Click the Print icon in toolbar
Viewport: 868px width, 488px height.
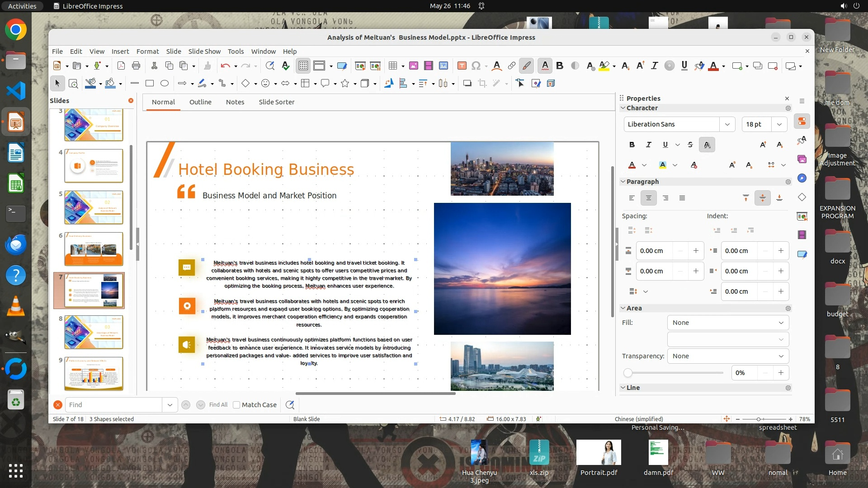point(136,66)
